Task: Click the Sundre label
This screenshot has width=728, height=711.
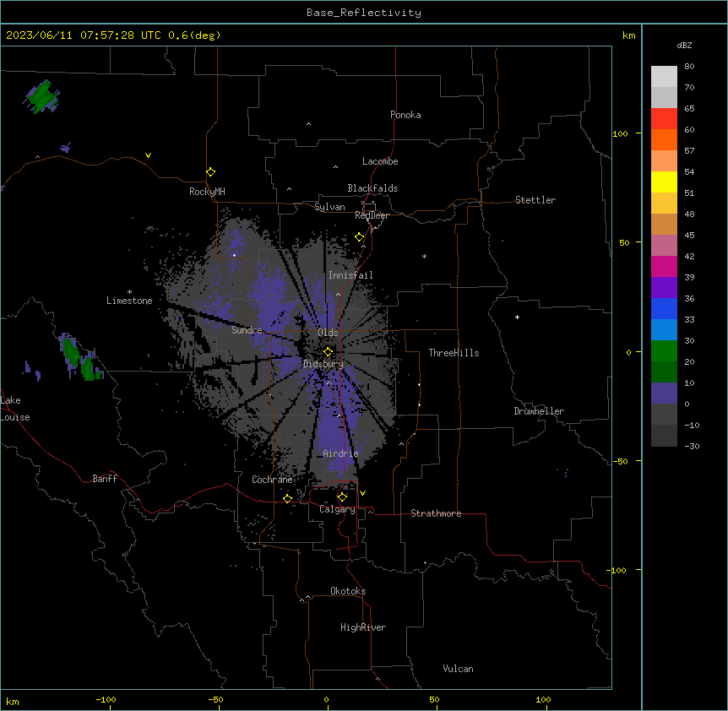Action: pyautogui.click(x=247, y=330)
